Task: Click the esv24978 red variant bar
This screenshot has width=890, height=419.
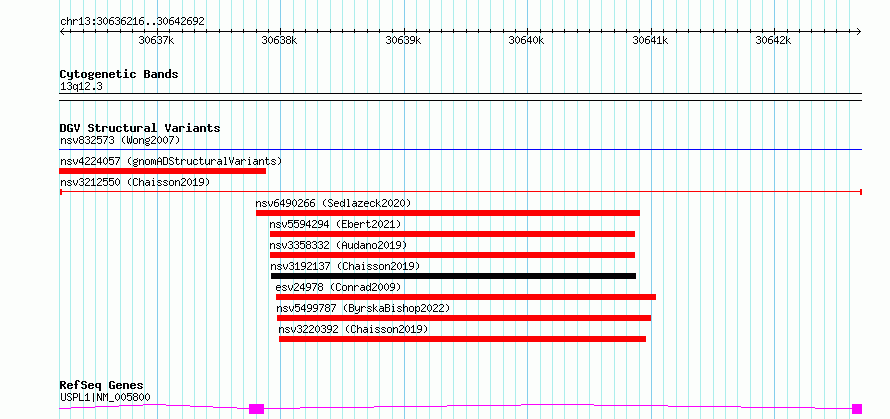Action: pyautogui.click(x=466, y=297)
